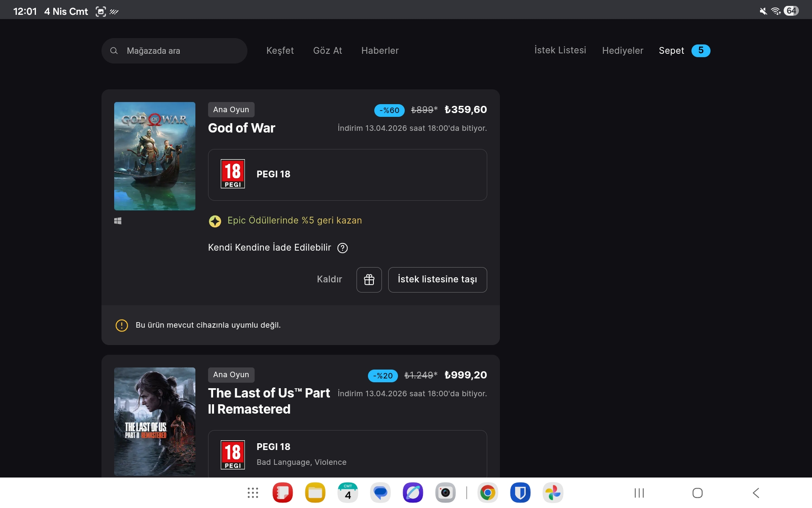Click God of War's PEGI 18 rating badge
Screen dimensions: 812x508
coord(233,174)
